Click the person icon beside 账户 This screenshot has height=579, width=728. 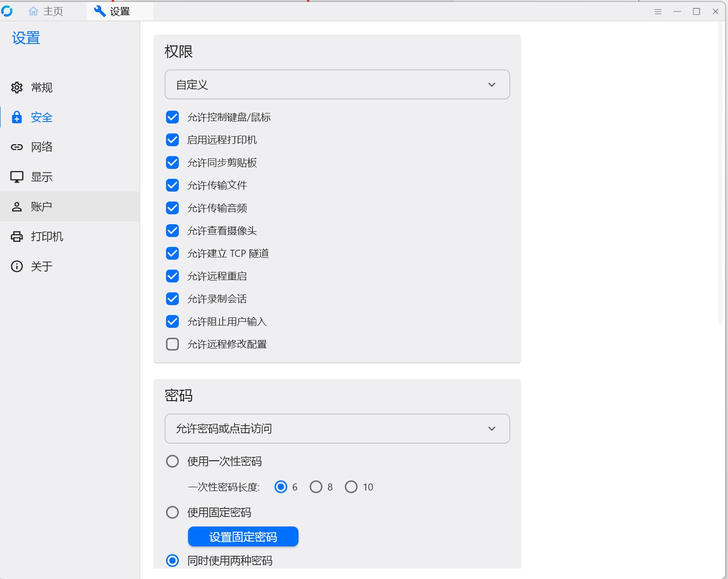click(17, 207)
